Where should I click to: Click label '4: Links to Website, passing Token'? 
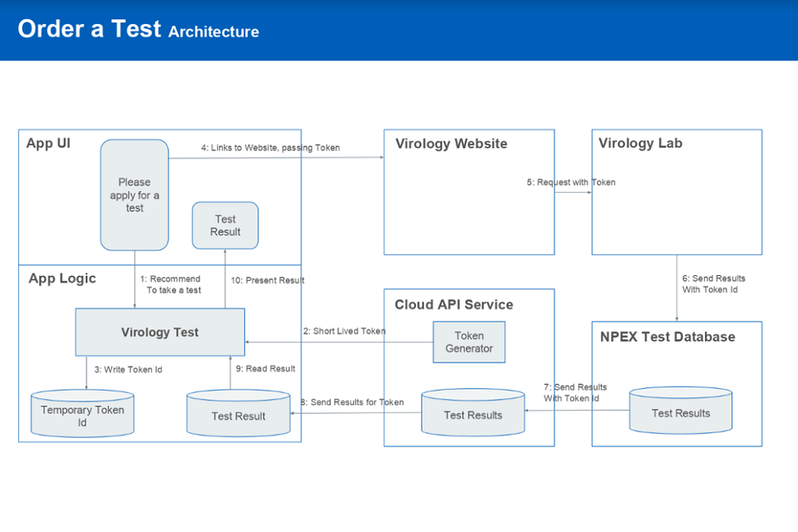270,148
